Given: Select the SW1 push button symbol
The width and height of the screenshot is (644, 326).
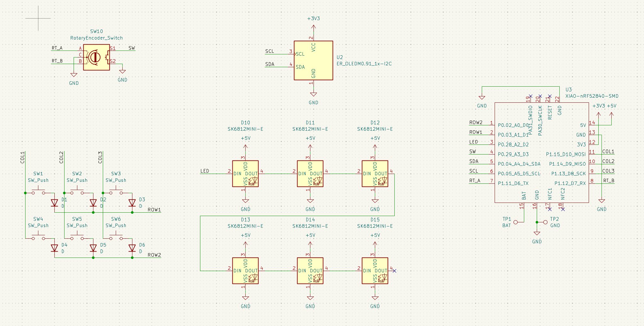Looking at the screenshot, I should [38, 191].
